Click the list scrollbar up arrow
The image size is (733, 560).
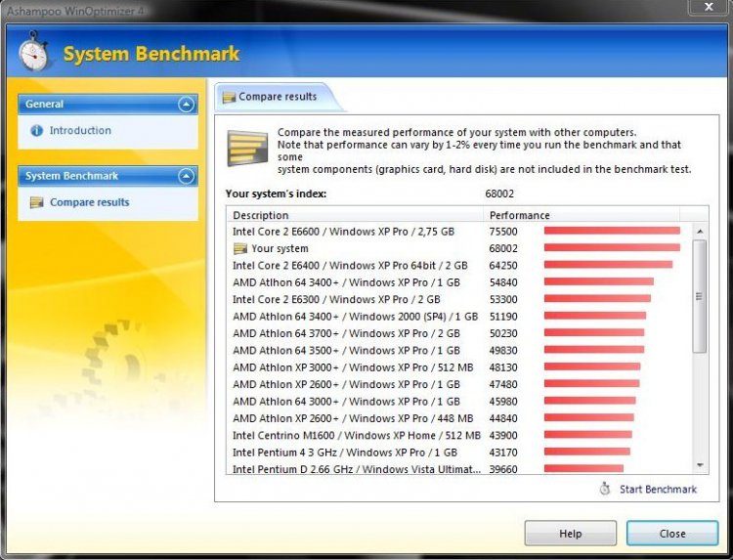tap(700, 232)
